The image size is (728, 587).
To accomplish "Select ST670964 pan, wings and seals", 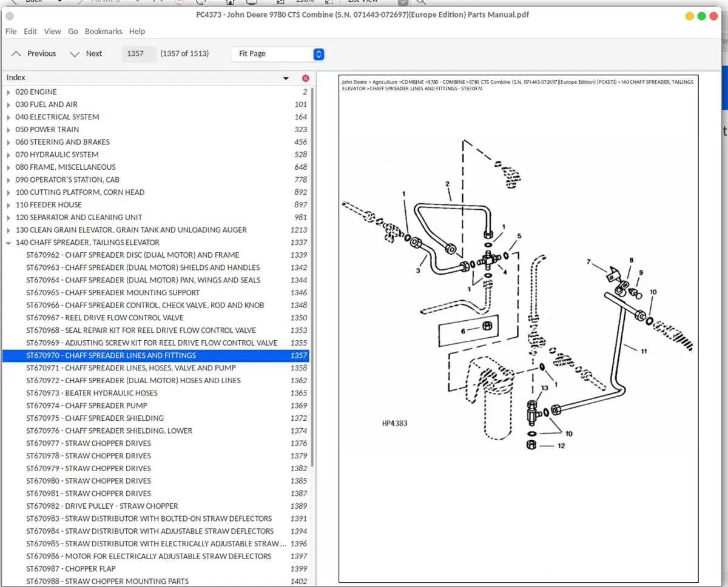I will point(156,280).
